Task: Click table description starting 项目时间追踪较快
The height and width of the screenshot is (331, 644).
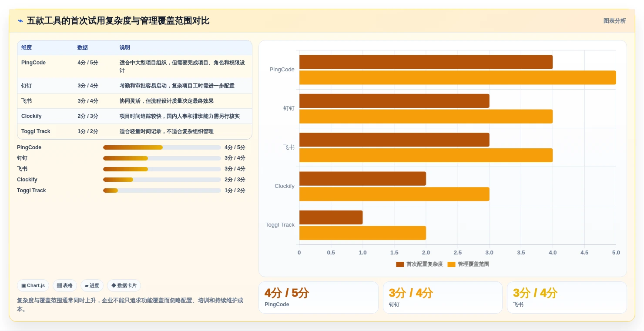Action: [x=180, y=116]
